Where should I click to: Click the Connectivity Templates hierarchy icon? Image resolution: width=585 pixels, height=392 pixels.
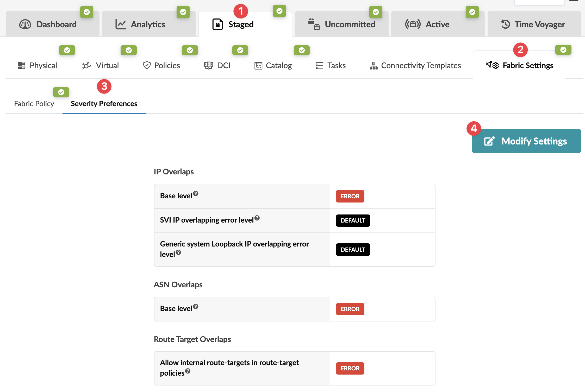[374, 66]
